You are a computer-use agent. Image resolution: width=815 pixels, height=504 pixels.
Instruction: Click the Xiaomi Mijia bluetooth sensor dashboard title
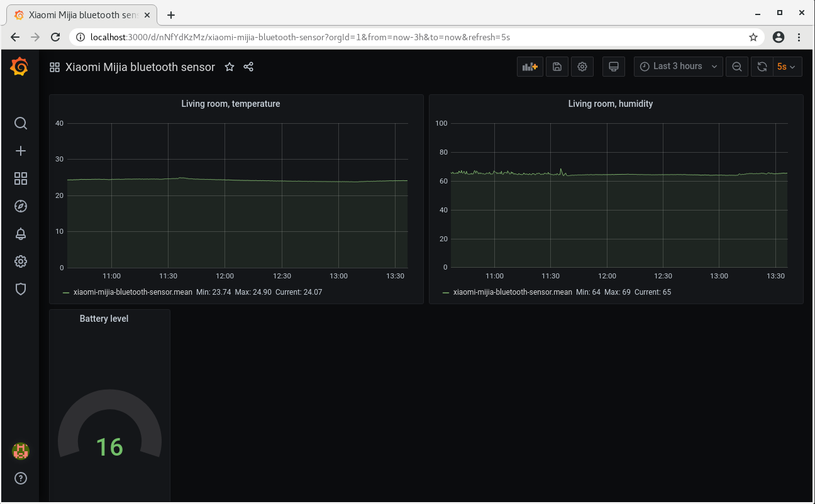[140, 67]
